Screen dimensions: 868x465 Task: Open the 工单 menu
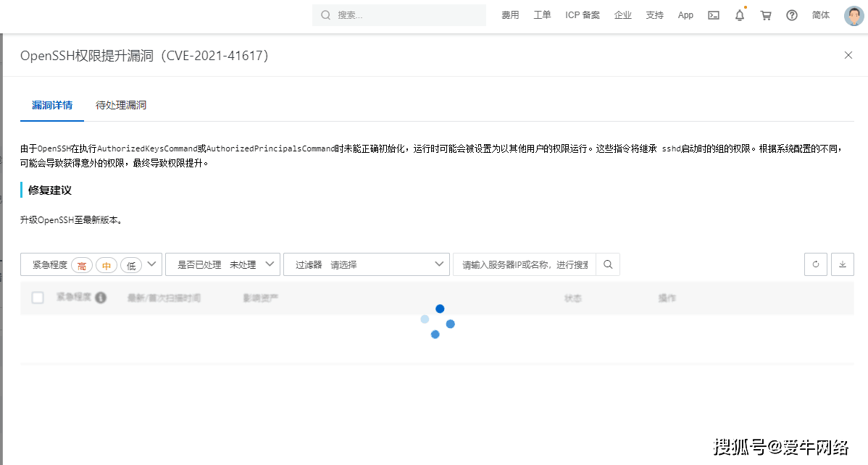(542, 15)
